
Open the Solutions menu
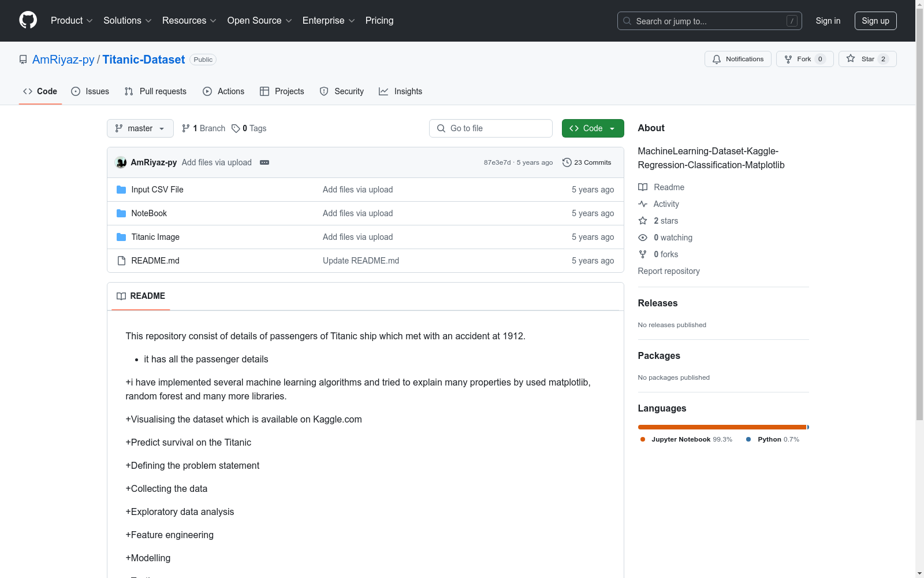128,20
